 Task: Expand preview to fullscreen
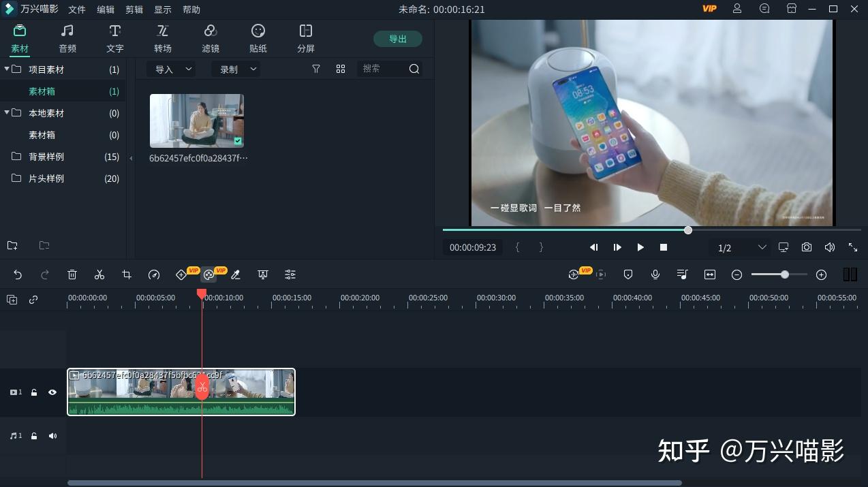(853, 247)
